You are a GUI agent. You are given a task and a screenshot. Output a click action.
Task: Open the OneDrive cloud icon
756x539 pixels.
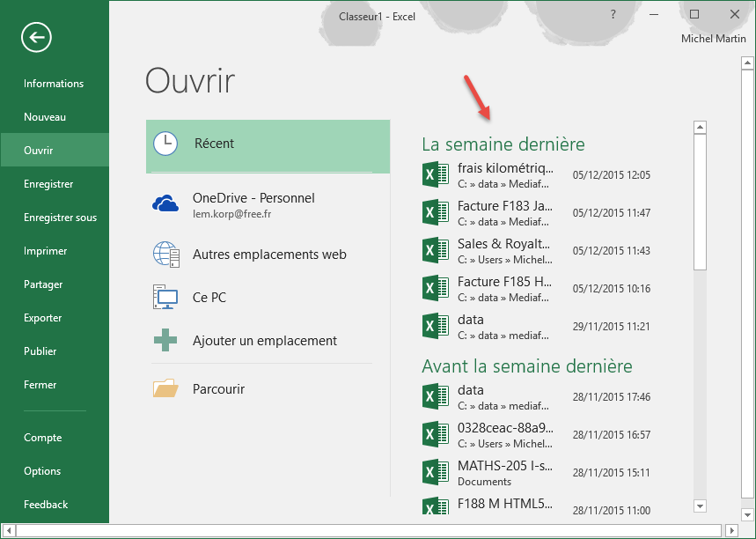[x=165, y=204]
